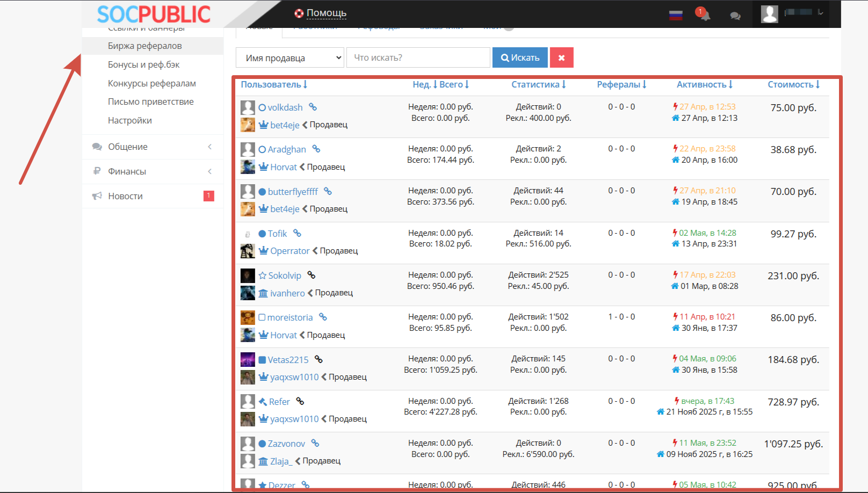
Task: Click the chain link icon beside Zazvonov
Action: (x=315, y=443)
